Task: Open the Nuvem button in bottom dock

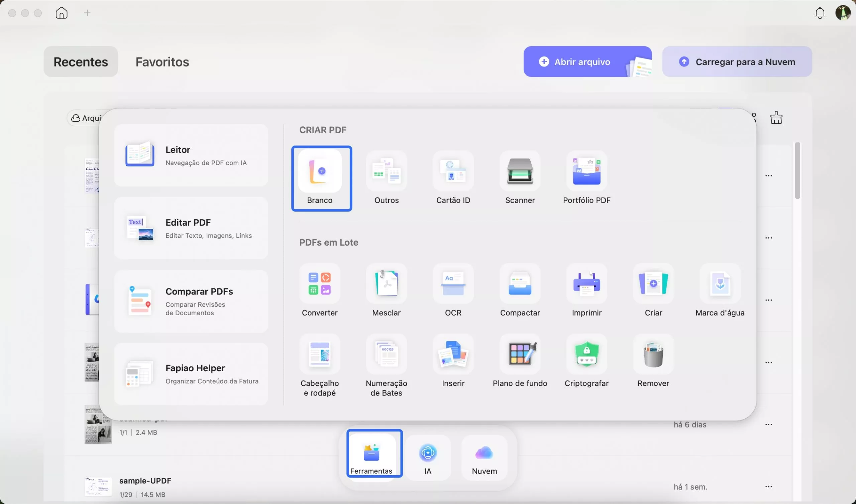Action: coord(484,458)
